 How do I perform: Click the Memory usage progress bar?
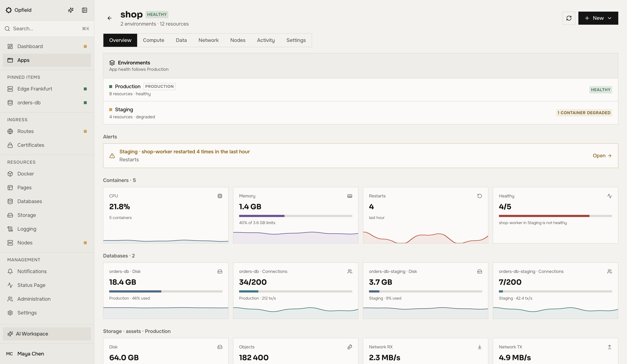click(296, 216)
